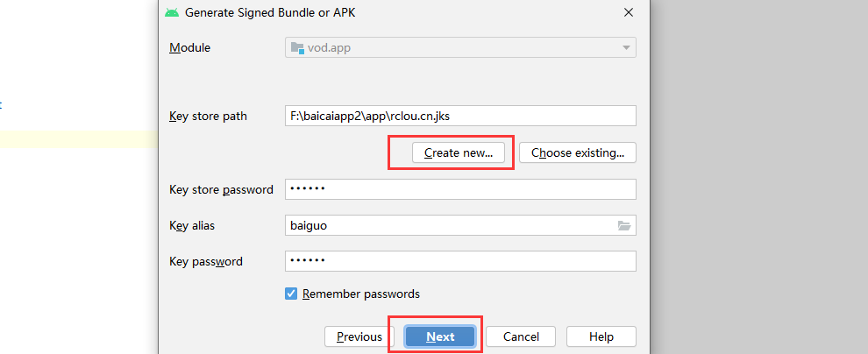Focus the Key store path field
This screenshot has width=868, height=354.
tap(460, 116)
